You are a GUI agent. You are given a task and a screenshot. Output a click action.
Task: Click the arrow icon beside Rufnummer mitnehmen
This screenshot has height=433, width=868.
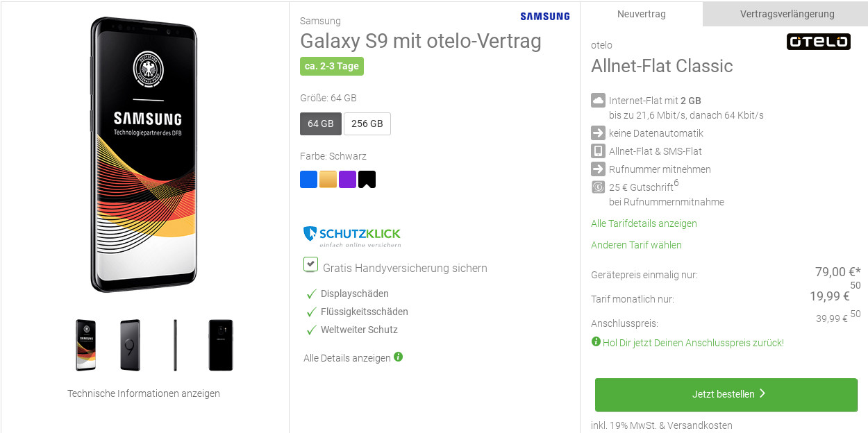point(598,169)
